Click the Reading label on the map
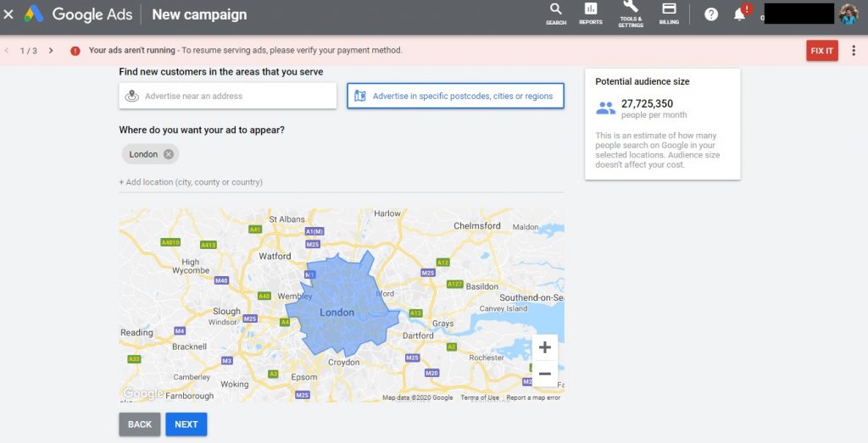868x443 pixels. click(x=136, y=332)
